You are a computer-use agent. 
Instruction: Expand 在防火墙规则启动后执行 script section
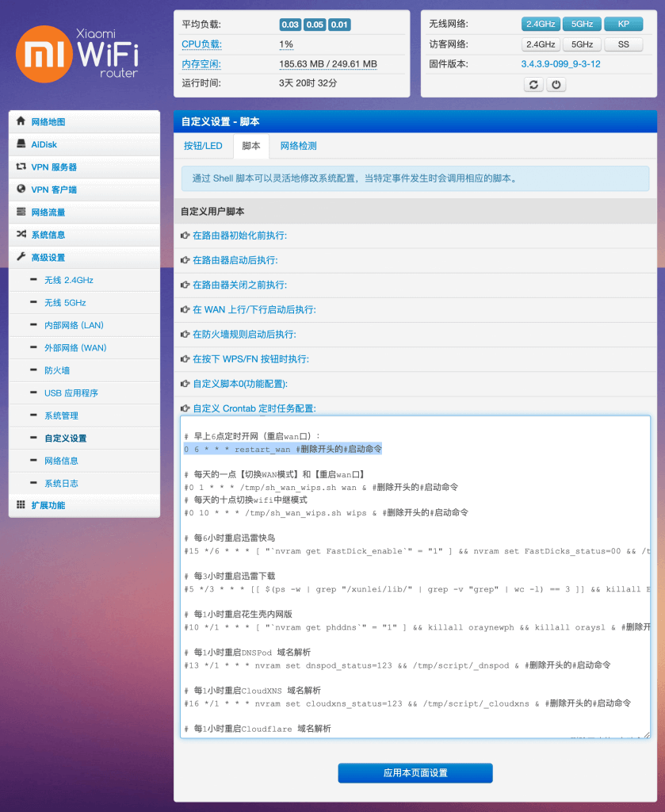244,335
